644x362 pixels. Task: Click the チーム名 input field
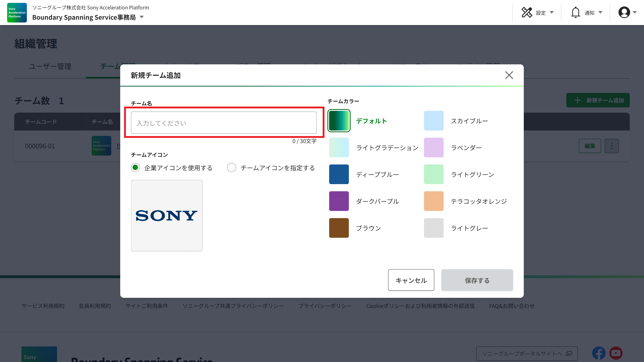(x=224, y=123)
